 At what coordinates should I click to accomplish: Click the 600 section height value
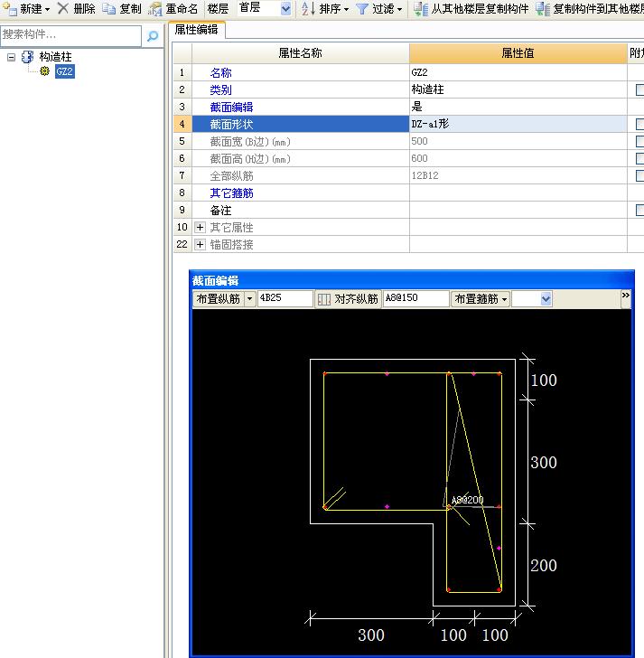[419, 158]
